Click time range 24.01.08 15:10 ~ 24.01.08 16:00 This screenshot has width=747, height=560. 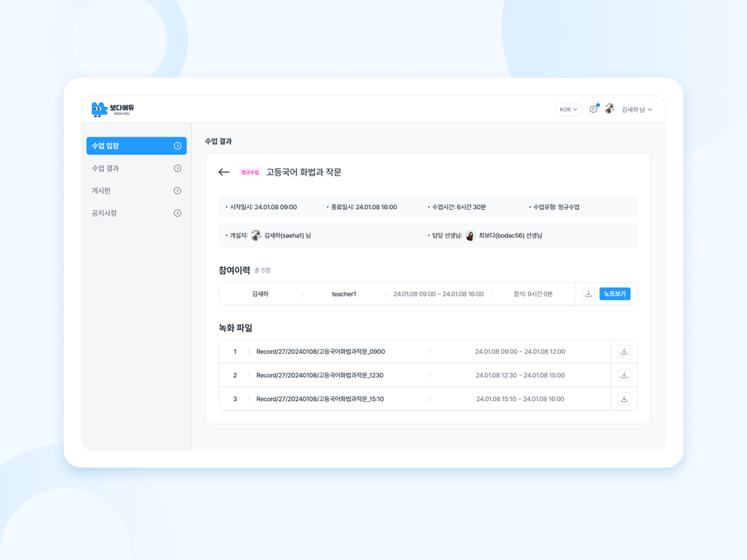click(x=520, y=399)
